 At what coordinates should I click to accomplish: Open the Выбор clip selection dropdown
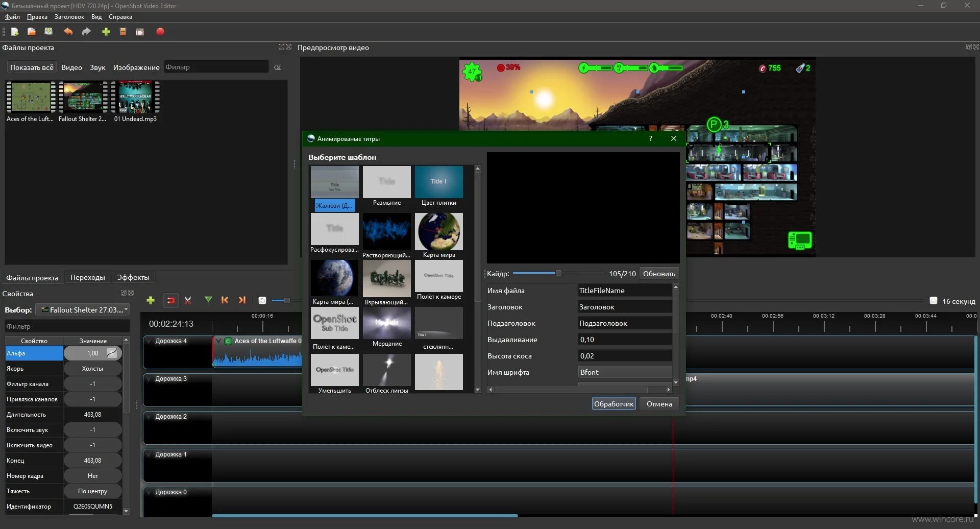83,309
